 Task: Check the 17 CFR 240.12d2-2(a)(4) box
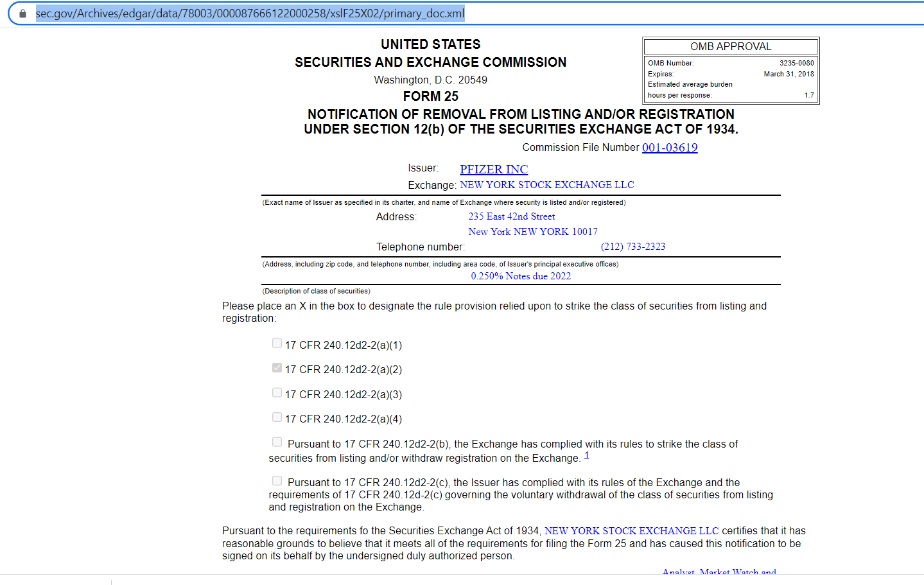(277, 417)
